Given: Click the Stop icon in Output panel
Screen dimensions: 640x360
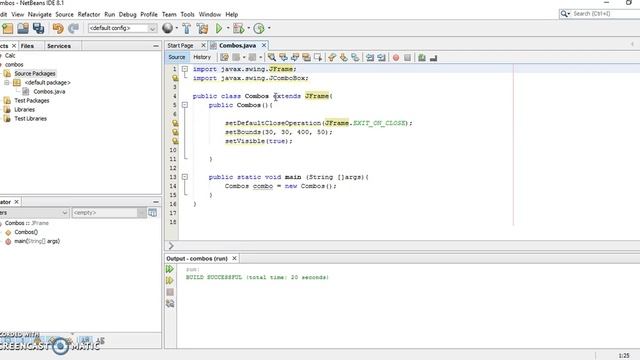Looking at the screenshot, I should pos(170,292).
